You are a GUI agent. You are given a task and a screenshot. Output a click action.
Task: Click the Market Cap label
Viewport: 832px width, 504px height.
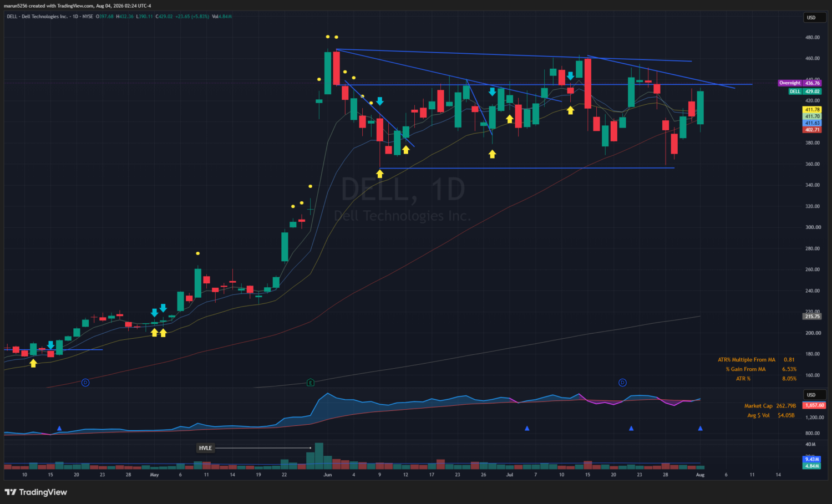[758, 406]
